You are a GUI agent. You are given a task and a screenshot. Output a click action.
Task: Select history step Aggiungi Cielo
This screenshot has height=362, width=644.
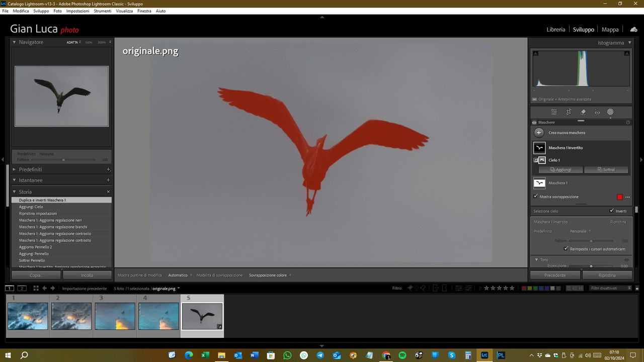tap(61, 207)
